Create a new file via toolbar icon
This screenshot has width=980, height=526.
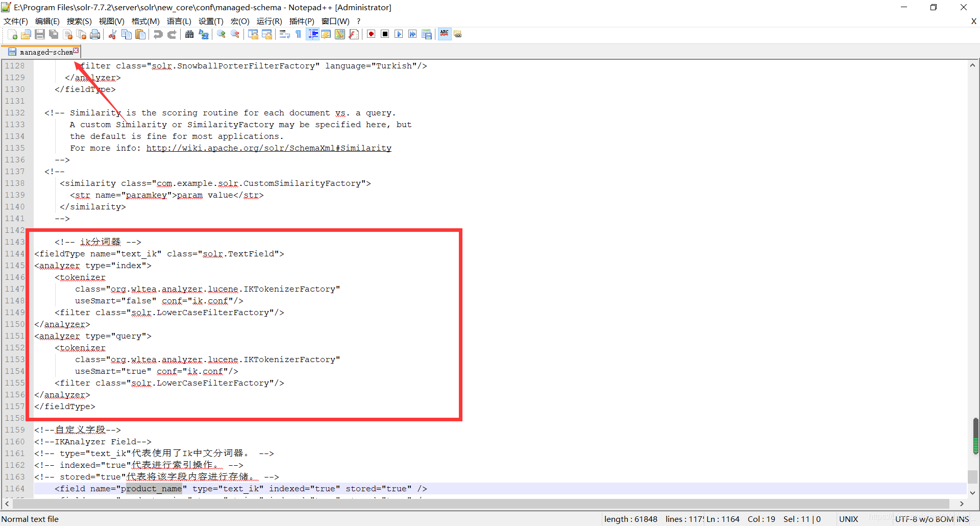click(13, 34)
